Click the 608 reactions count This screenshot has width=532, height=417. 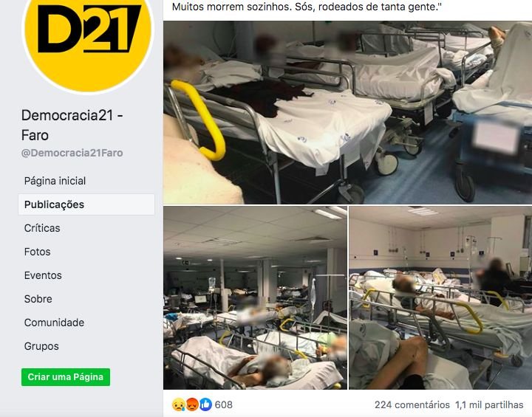[x=224, y=404]
